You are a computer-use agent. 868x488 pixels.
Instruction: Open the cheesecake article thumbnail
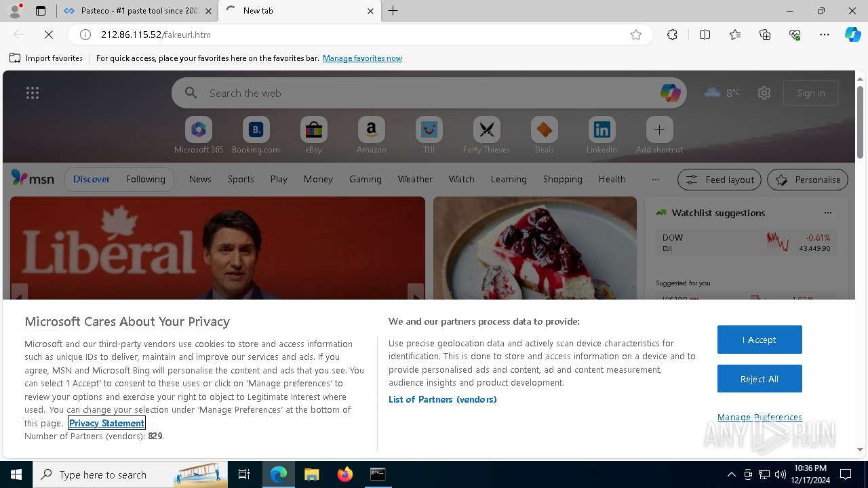(535, 248)
